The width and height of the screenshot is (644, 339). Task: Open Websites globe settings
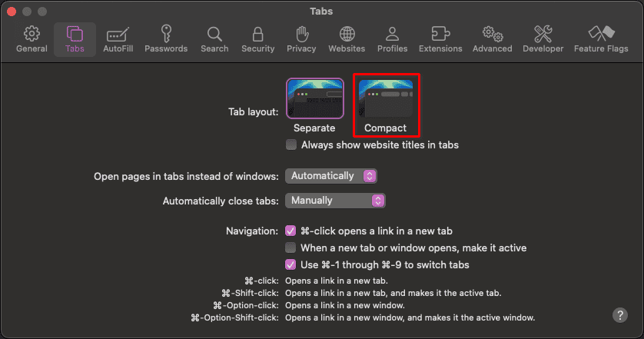(347, 39)
